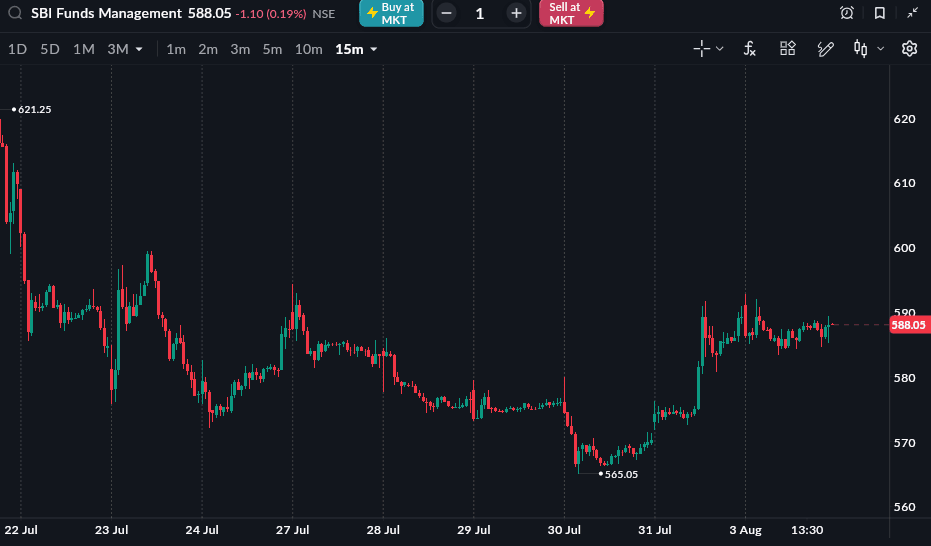This screenshot has height=546, width=931.
Task: Click the -1.10 (0.19%) price change text
Action: pos(271,14)
